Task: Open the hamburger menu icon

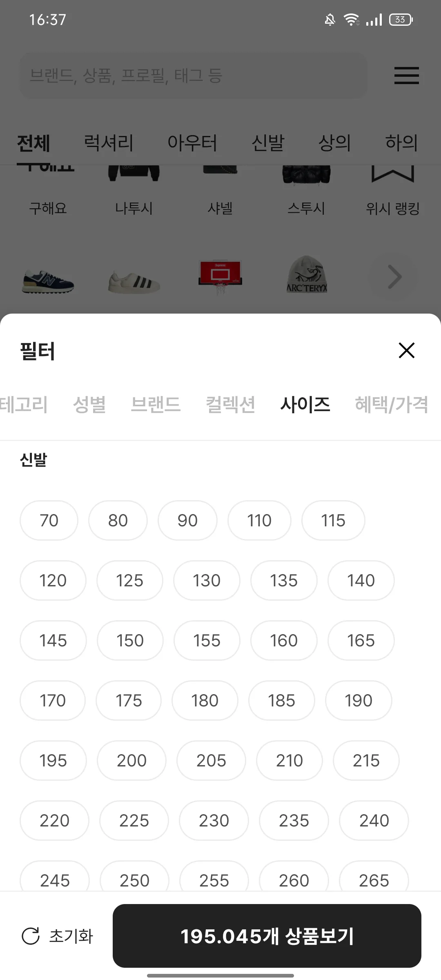Action: [407, 76]
